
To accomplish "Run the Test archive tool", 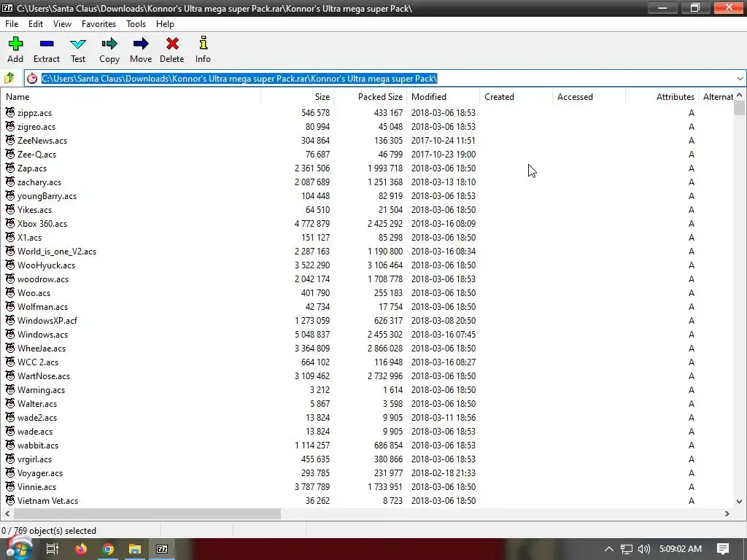I will 78,44.
